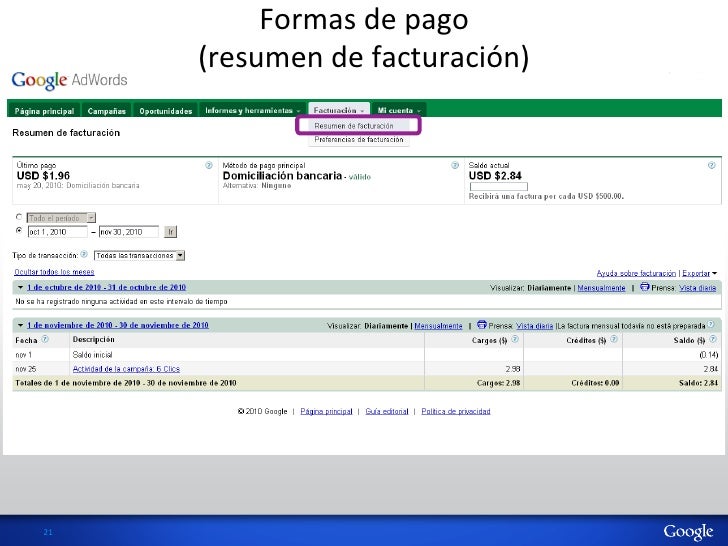728x546 pixels.
Task: Click the end date field 'nov 30, 2010'
Action: 129,232
